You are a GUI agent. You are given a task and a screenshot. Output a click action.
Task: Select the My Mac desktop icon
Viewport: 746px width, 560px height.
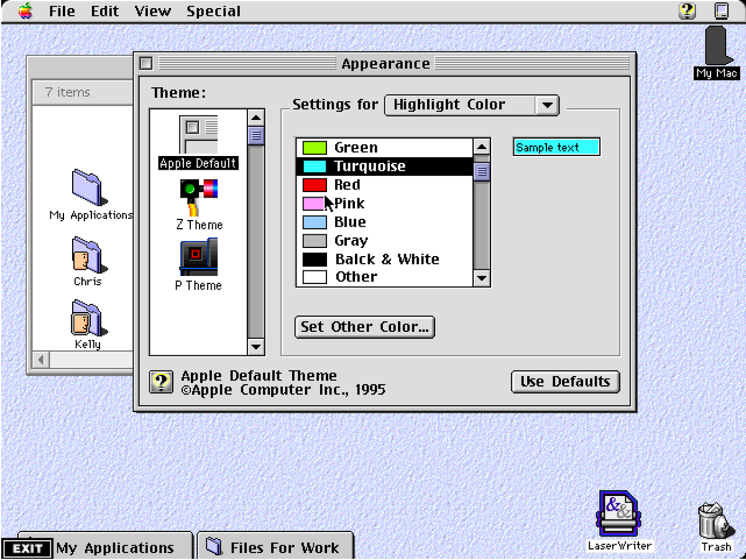click(x=717, y=52)
